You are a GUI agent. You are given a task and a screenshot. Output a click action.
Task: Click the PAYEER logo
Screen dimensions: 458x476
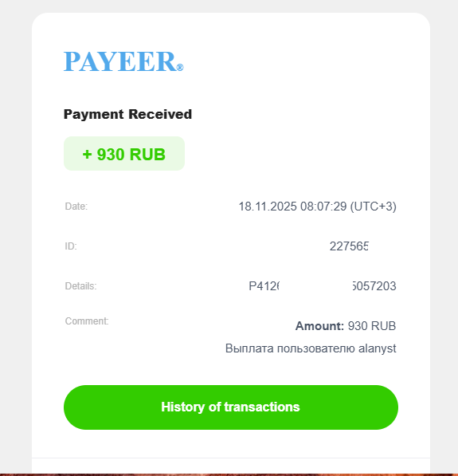click(123, 61)
